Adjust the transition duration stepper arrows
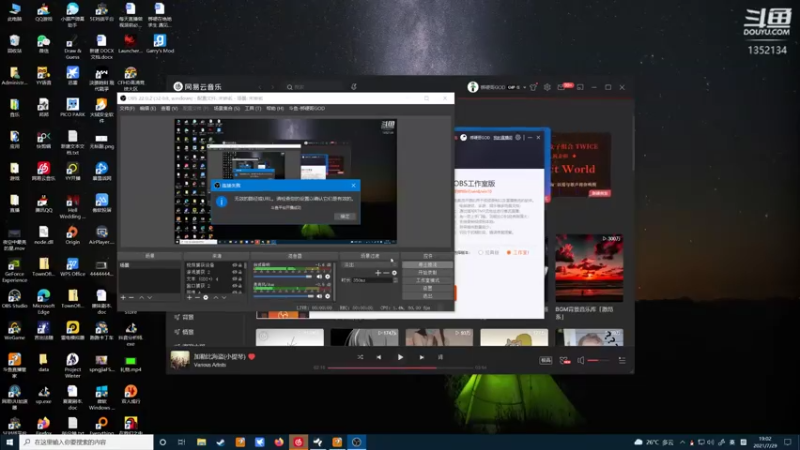 pyautogui.click(x=395, y=280)
